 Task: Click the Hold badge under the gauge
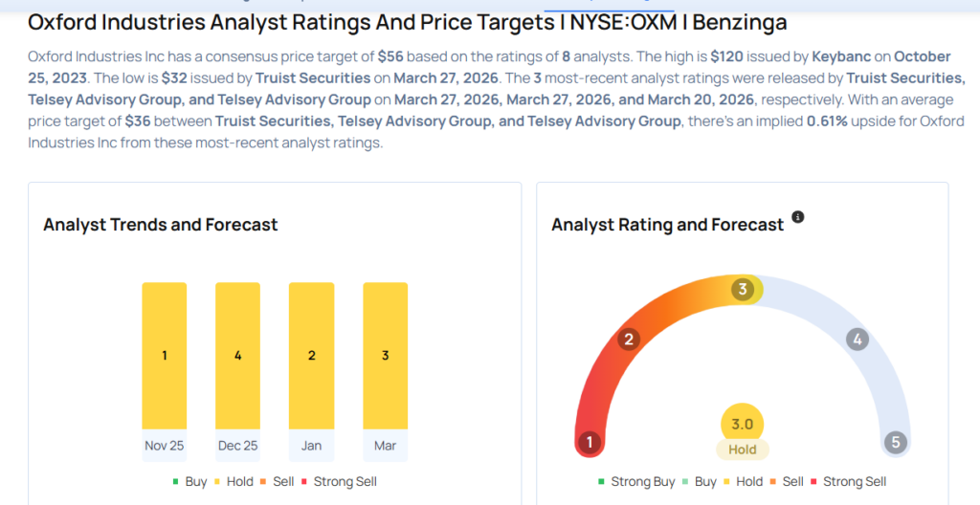coord(743,450)
